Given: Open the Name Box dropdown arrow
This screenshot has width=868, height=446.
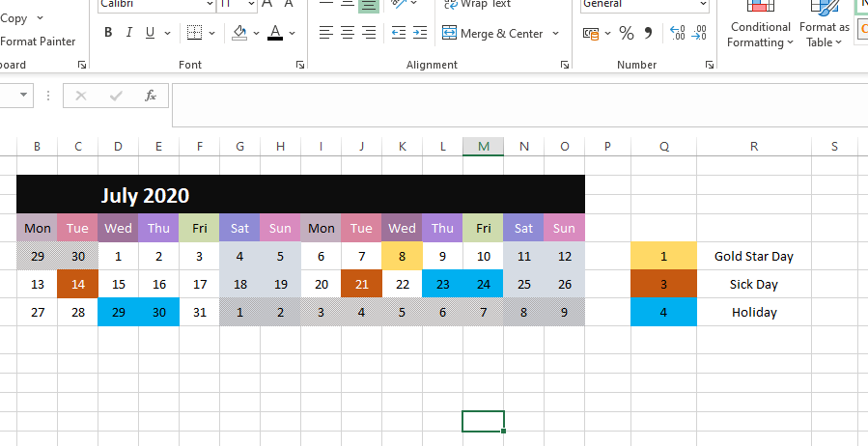Looking at the screenshot, I should click(x=23, y=95).
